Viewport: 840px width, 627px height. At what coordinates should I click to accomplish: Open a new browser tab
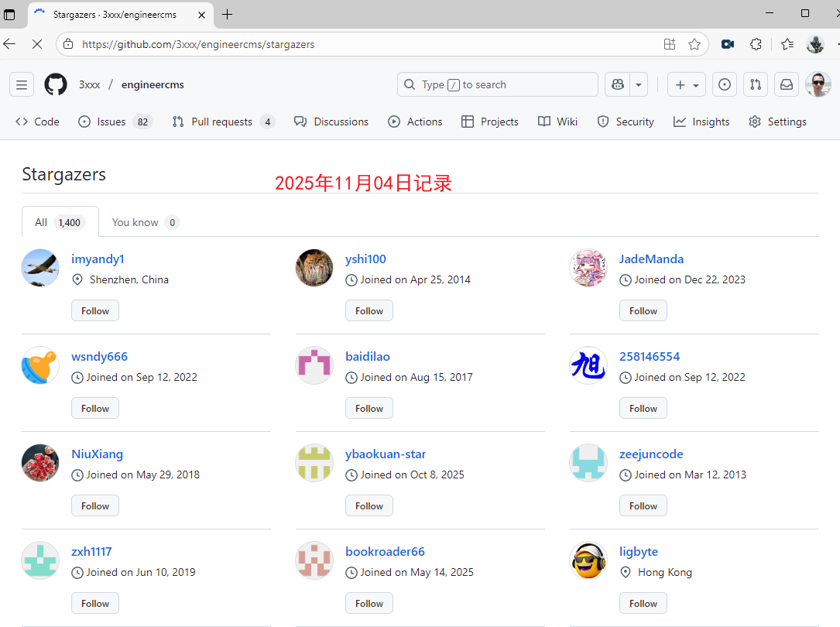pos(227,14)
